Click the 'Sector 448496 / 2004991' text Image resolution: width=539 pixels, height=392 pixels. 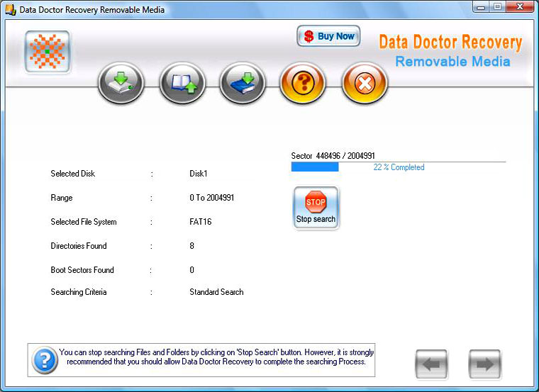pyautogui.click(x=333, y=156)
